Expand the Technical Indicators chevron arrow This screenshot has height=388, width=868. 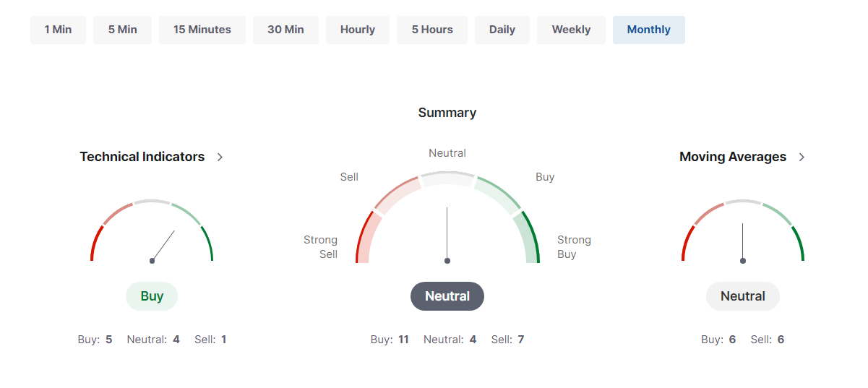pos(220,157)
